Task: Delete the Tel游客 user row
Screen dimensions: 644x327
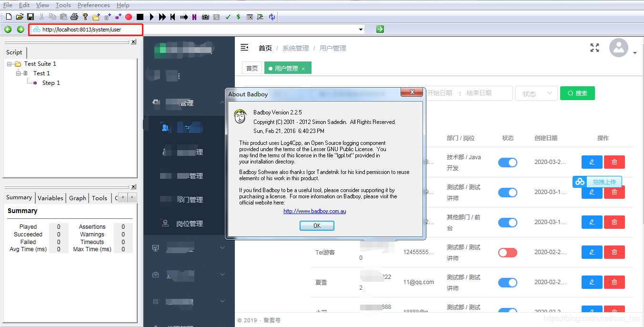Action: point(614,252)
